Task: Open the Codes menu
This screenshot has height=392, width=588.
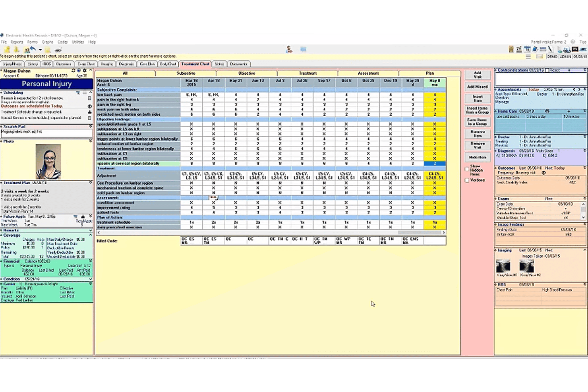Action: click(x=62, y=42)
